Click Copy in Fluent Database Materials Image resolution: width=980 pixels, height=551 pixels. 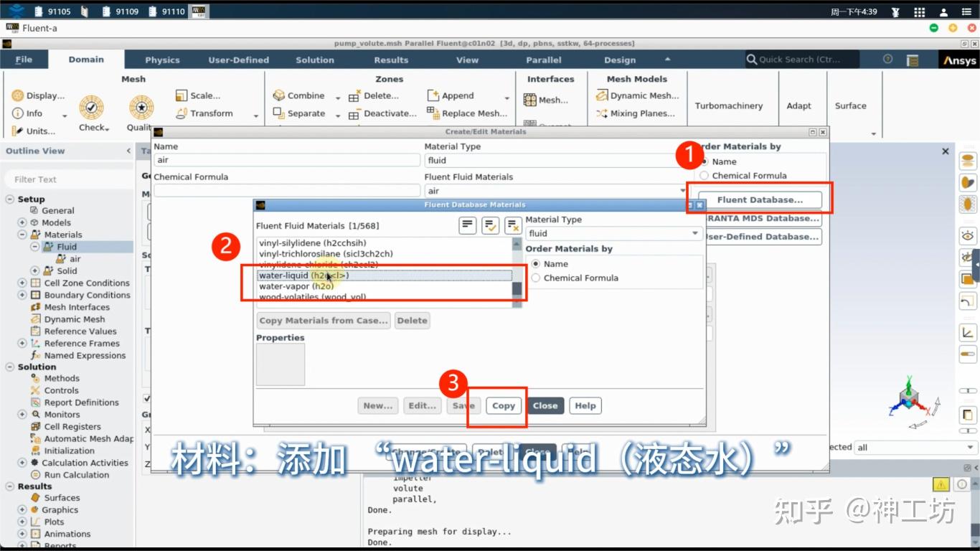[504, 405]
